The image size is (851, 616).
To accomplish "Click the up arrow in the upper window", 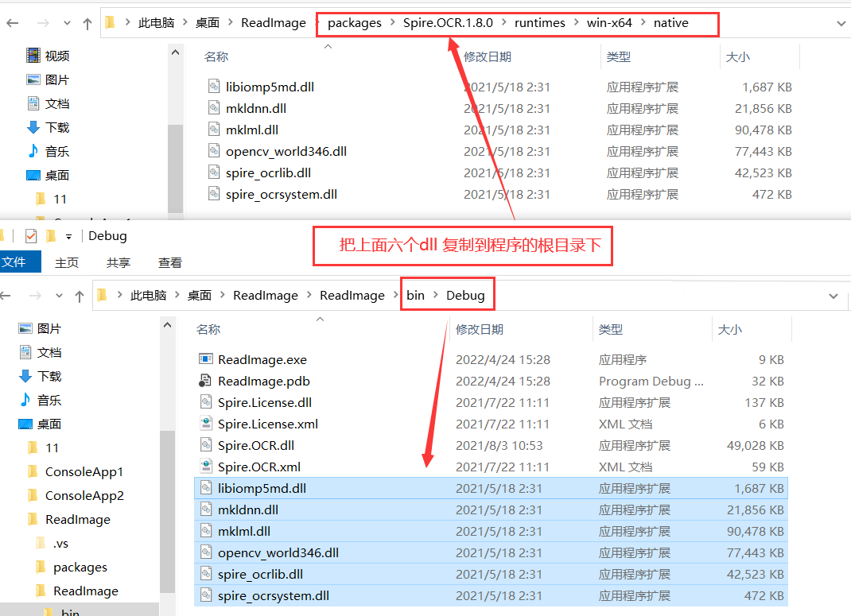I will [x=87, y=24].
